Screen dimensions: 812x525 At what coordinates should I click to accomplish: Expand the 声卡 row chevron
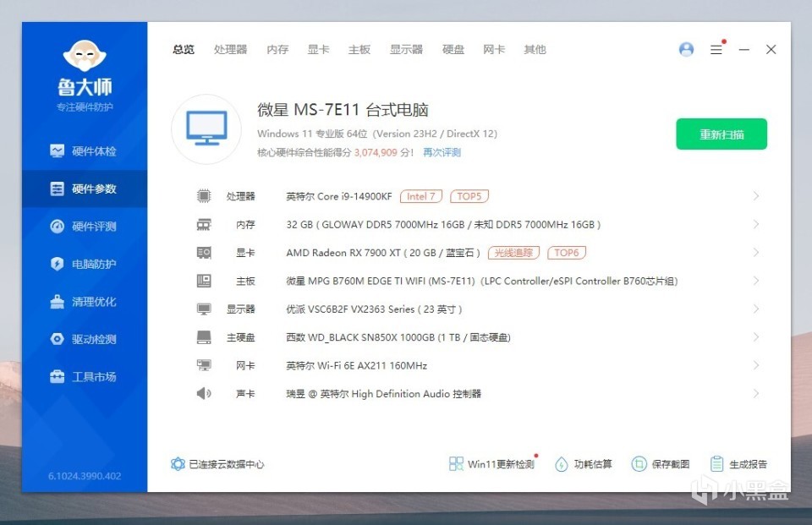pyautogui.click(x=756, y=393)
